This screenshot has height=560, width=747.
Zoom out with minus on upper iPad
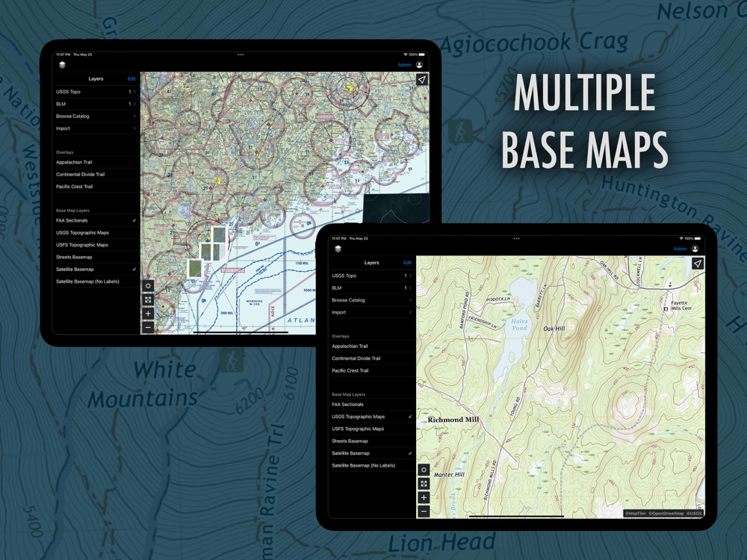[x=148, y=327]
